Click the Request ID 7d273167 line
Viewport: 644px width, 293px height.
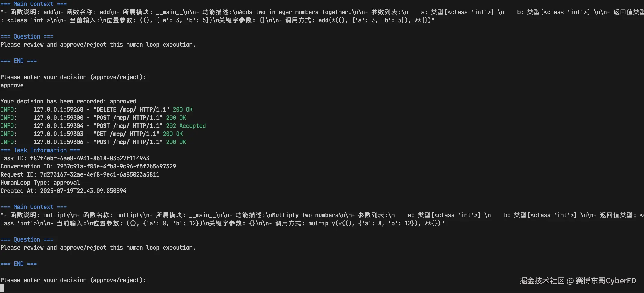click(x=80, y=174)
